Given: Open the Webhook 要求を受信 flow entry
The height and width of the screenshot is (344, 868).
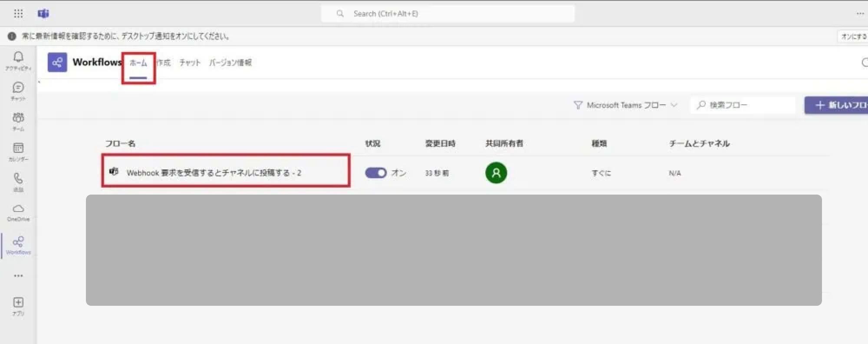Looking at the screenshot, I should [214, 173].
